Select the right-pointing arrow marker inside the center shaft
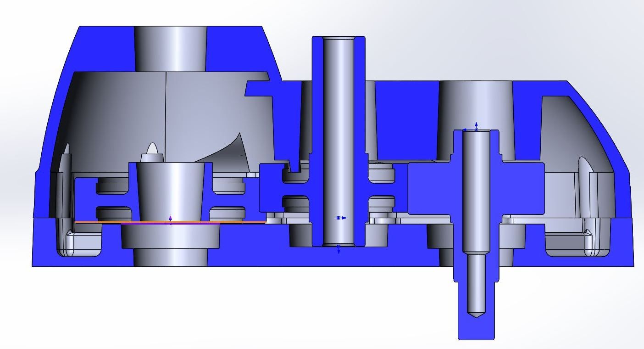644x349 pixels. [x=341, y=218]
